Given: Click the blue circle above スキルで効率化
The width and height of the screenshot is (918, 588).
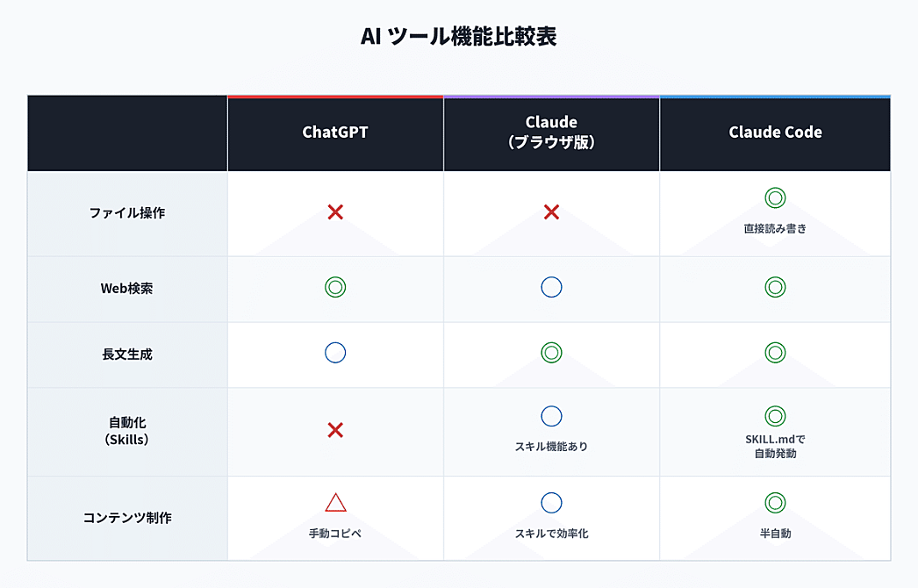Looking at the screenshot, I should [x=551, y=503].
